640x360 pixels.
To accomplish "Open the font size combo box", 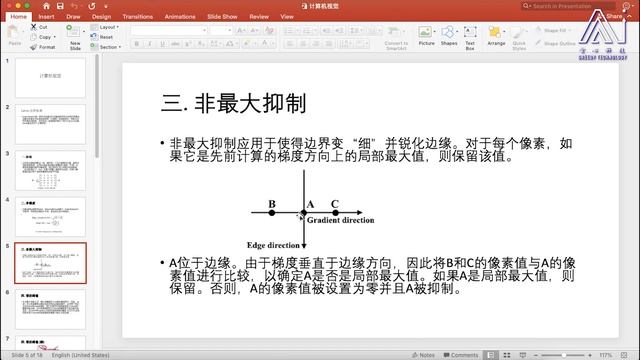I will 222,30.
